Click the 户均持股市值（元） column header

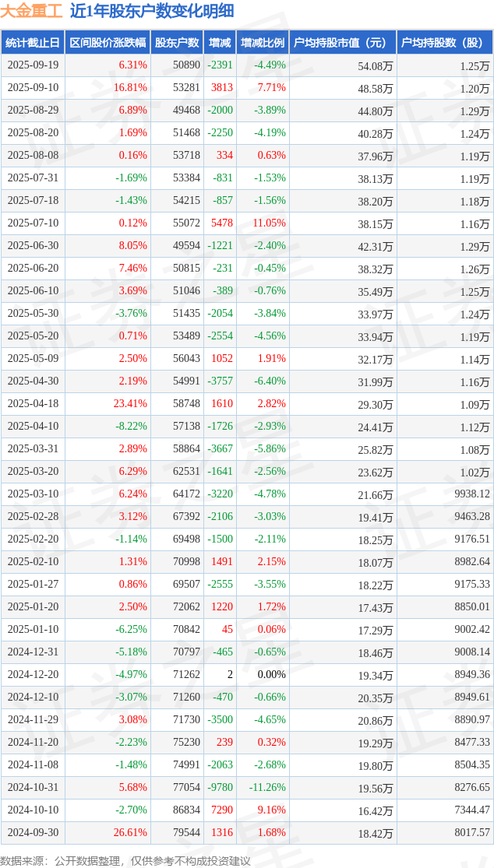point(343,43)
